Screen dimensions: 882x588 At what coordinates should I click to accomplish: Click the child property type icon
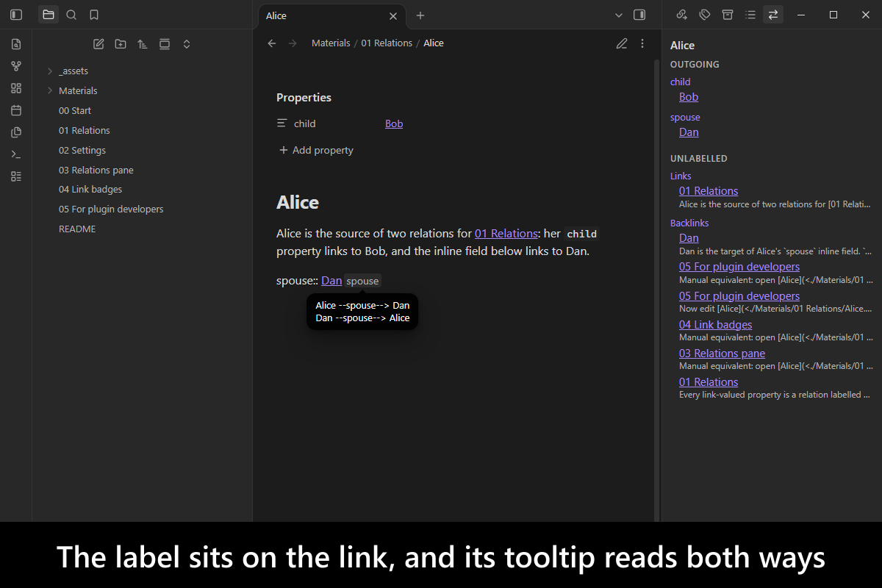click(x=282, y=123)
